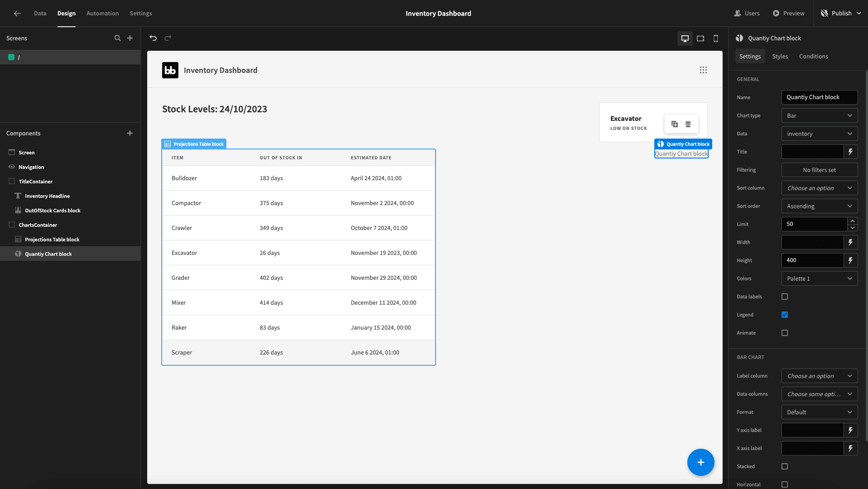Switch to tablet preview icon
The image size is (868, 489).
click(700, 38)
